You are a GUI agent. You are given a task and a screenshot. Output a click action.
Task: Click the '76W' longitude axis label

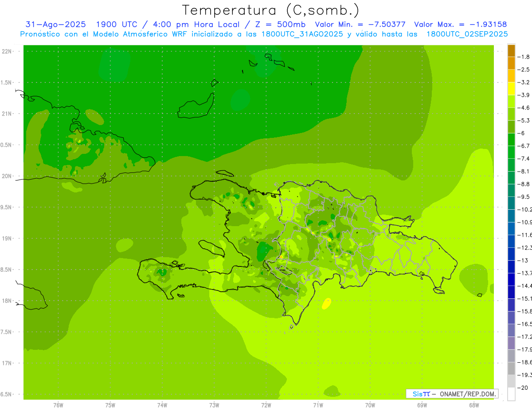coord(58,405)
